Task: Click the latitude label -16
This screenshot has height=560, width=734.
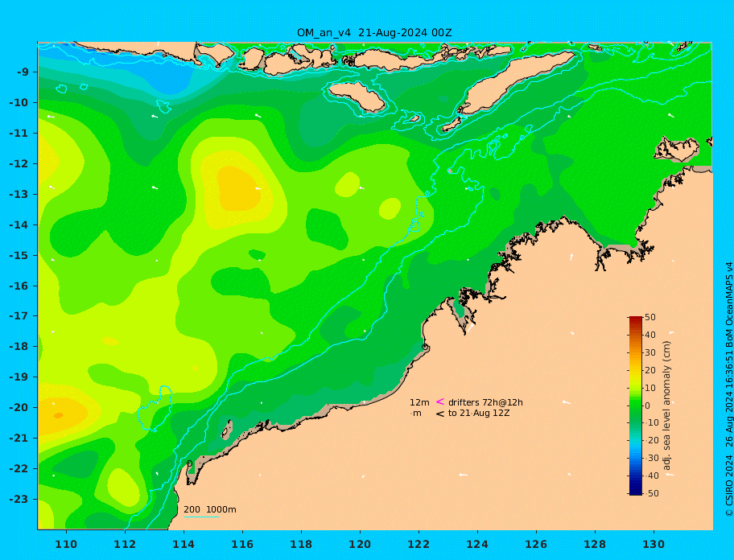Action: click(19, 286)
